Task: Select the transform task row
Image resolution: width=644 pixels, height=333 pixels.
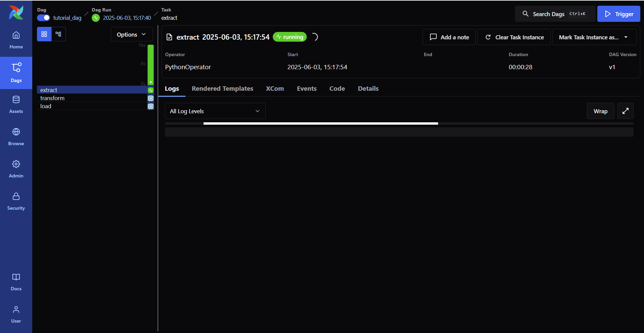Action: [92, 98]
